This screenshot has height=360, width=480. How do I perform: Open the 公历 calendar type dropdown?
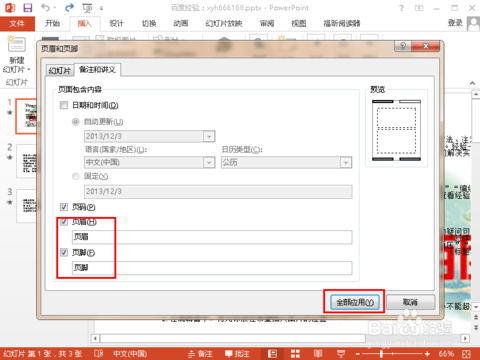(x=346, y=162)
